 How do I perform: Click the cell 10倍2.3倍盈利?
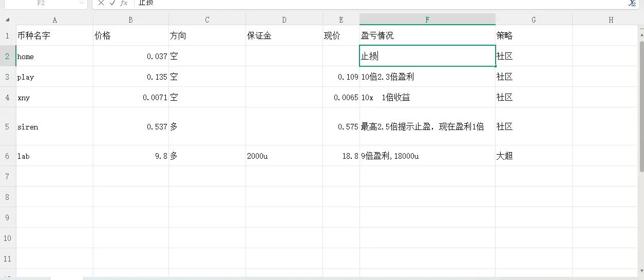tap(427, 77)
